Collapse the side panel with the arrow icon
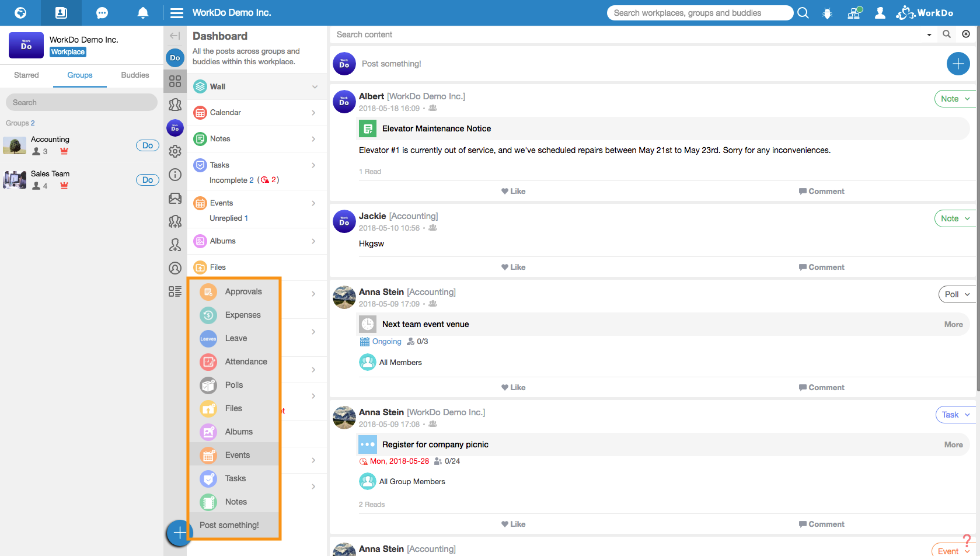The image size is (980, 556). tap(175, 36)
